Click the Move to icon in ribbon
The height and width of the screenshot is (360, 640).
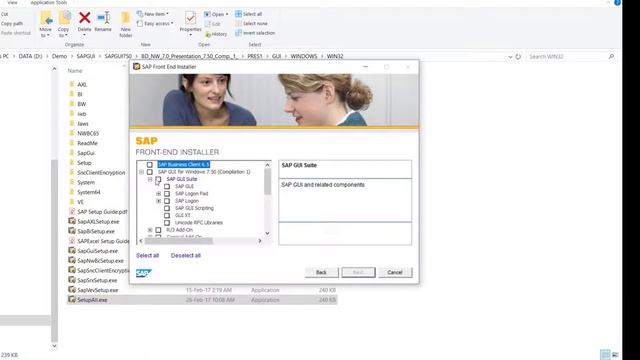pyautogui.click(x=46, y=19)
